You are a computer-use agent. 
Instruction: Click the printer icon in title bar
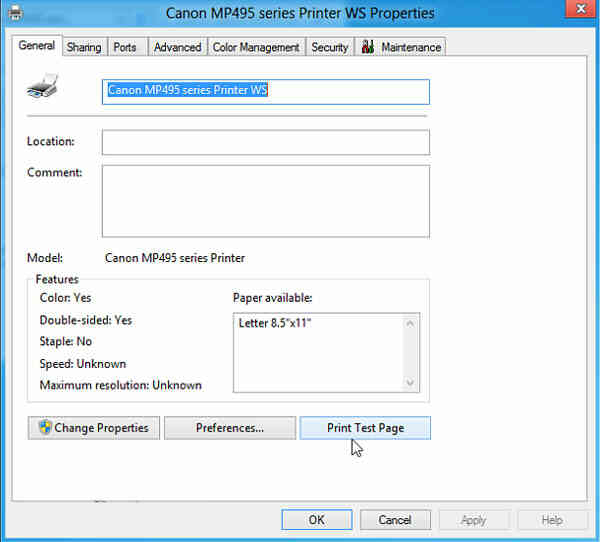click(16, 13)
